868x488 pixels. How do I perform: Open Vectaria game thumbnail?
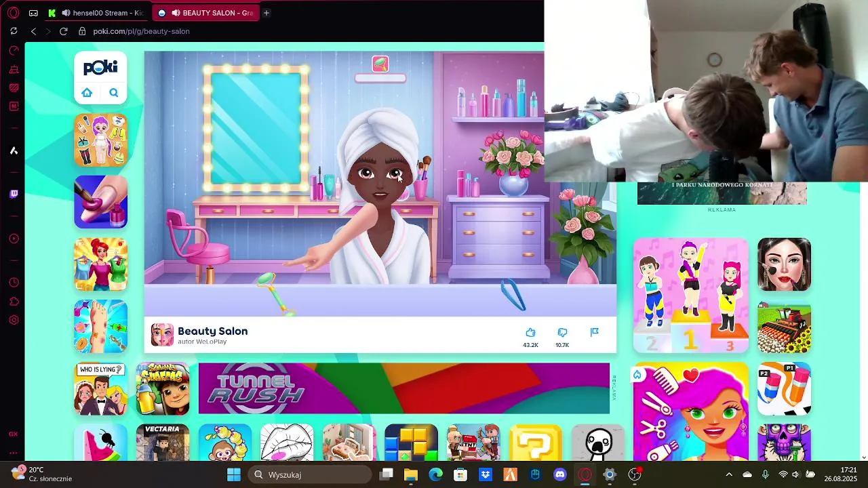click(x=163, y=443)
